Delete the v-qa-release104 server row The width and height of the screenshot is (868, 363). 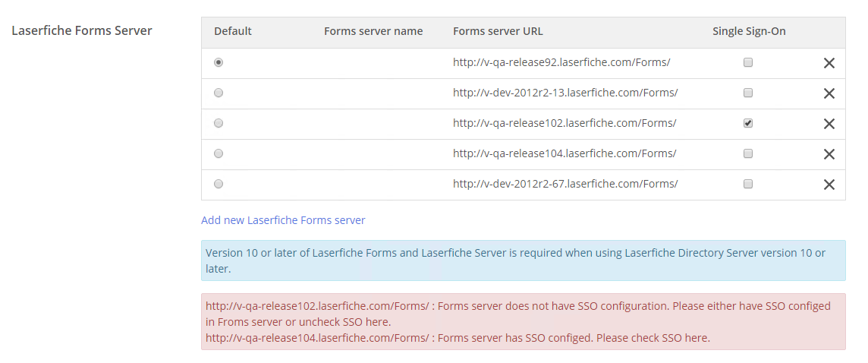pos(829,154)
